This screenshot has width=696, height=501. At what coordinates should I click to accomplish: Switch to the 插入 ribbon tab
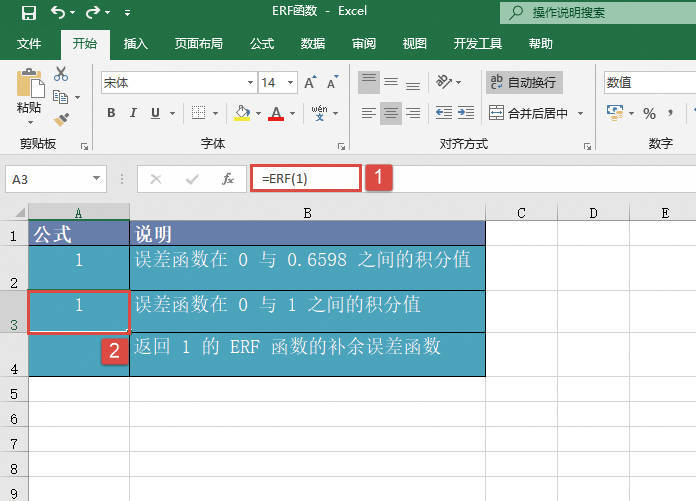pyautogui.click(x=135, y=44)
